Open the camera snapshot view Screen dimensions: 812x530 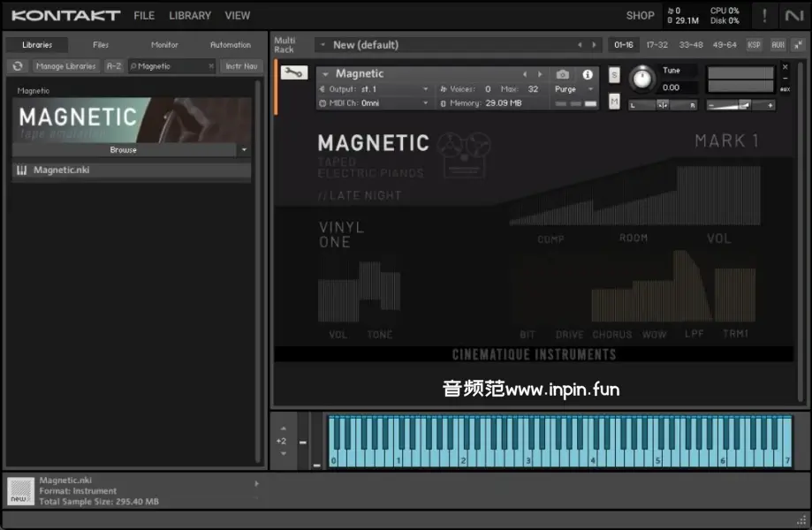pos(563,75)
